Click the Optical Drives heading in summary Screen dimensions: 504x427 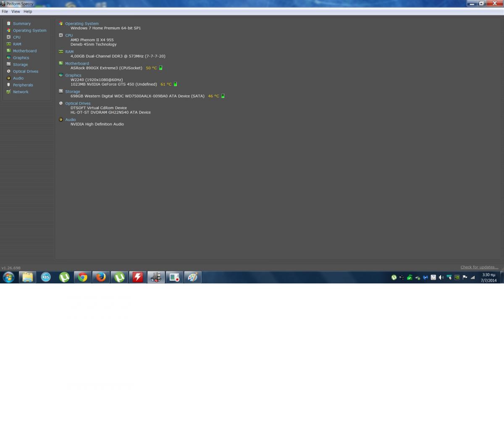78,103
